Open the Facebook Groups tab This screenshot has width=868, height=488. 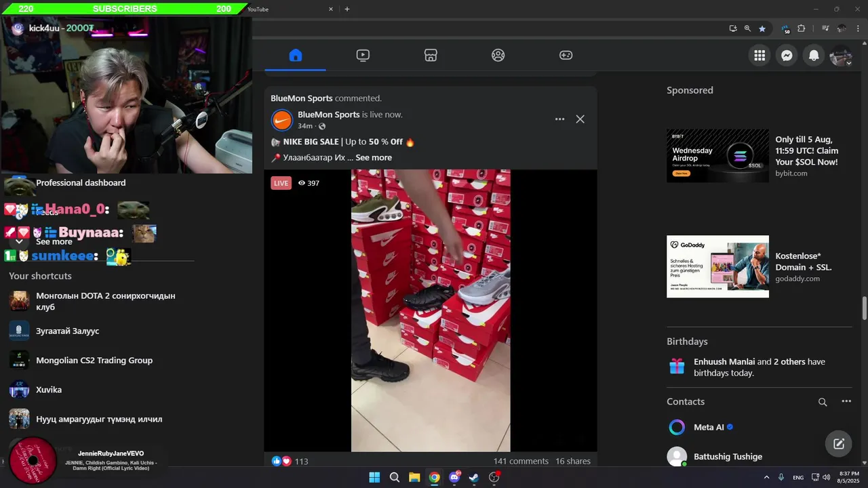coord(498,56)
